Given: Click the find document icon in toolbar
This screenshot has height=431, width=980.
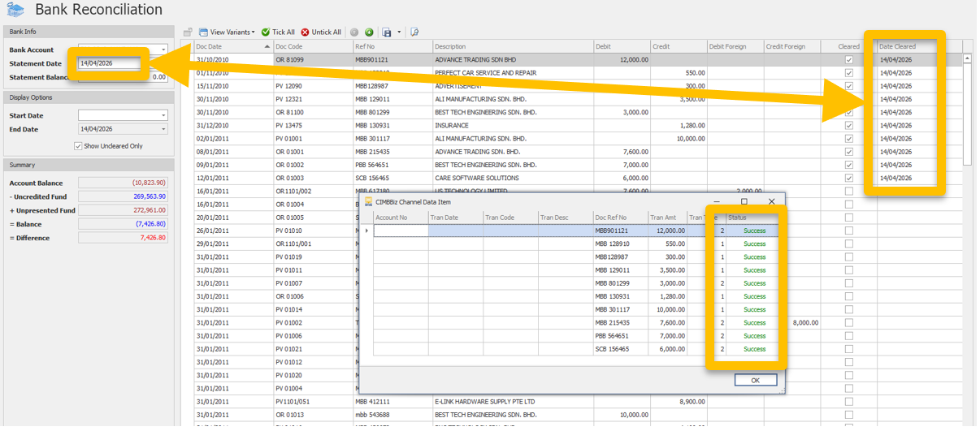Looking at the screenshot, I should click(x=414, y=32).
